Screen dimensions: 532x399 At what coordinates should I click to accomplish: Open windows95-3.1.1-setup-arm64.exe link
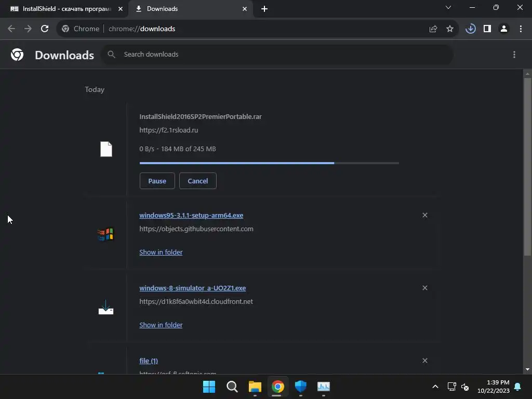tap(191, 216)
